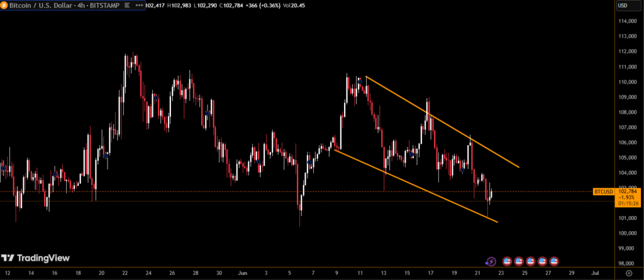The image size is (644, 280).
Task: Open the rightmost US flag economic event
Action: [x=553, y=261]
